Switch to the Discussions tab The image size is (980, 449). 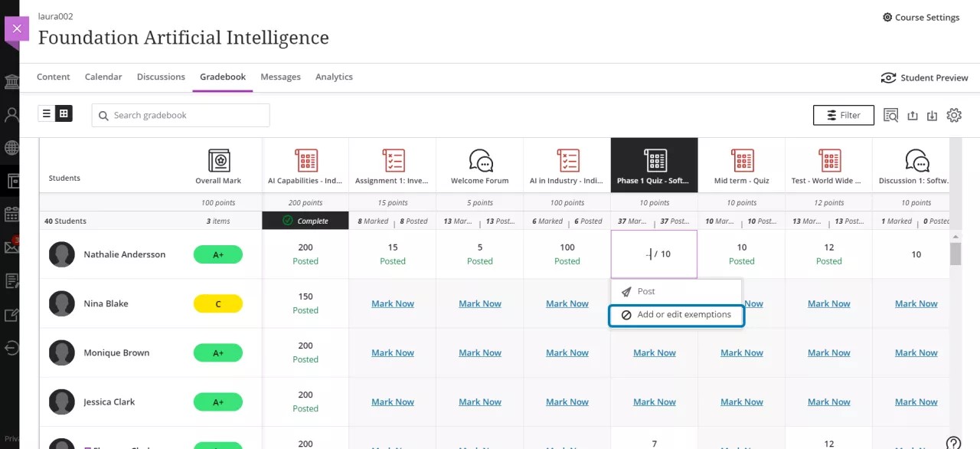[x=161, y=77]
